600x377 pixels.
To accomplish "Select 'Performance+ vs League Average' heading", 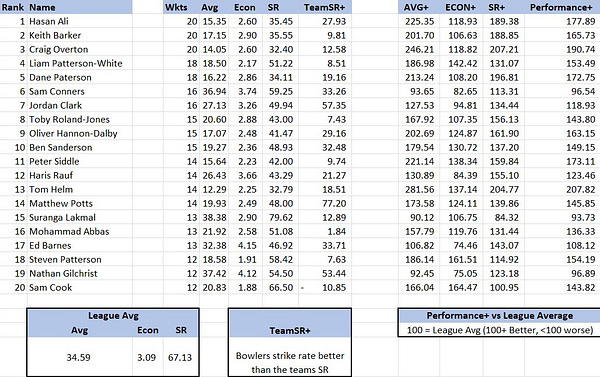I will (500, 316).
